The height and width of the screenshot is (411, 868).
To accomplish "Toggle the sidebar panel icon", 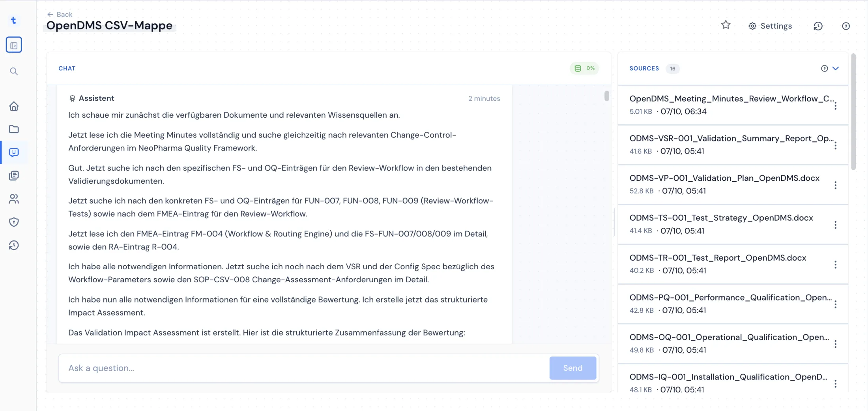I will [x=14, y=45].
